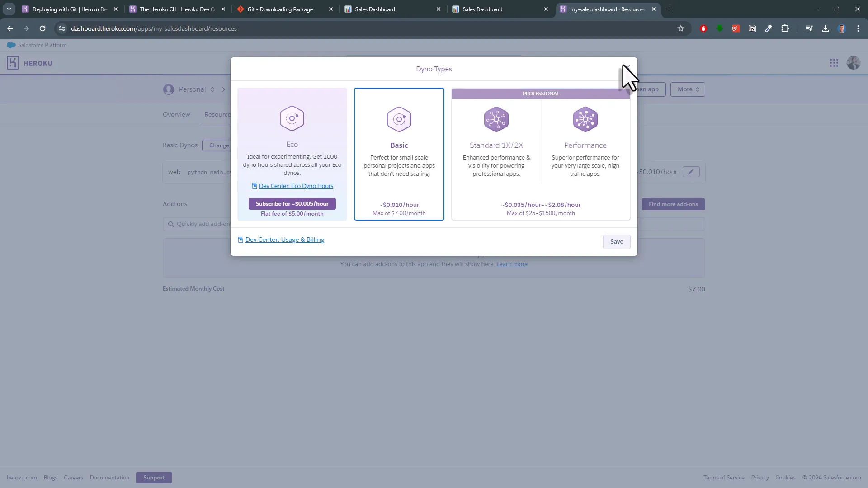The image size is (868, 488).
Task: Open the browser downloads icon
Action: tap(826, 28)
